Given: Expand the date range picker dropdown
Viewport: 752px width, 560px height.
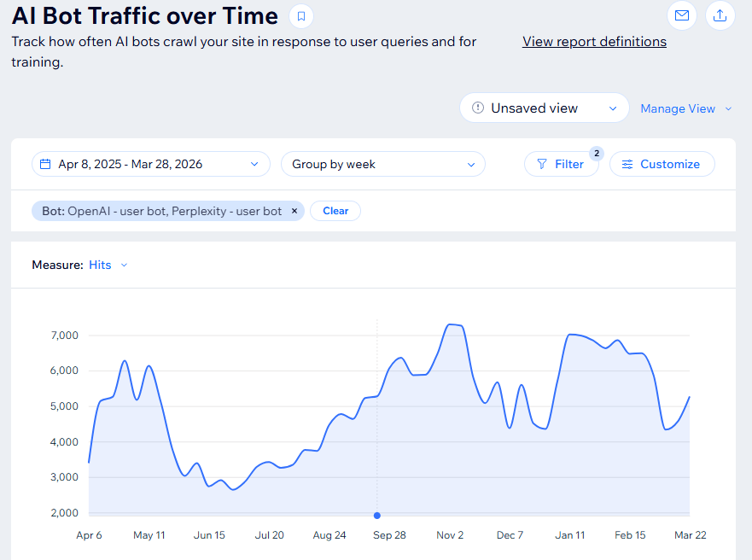Looking at the screenshot, I should click(254, 164).
